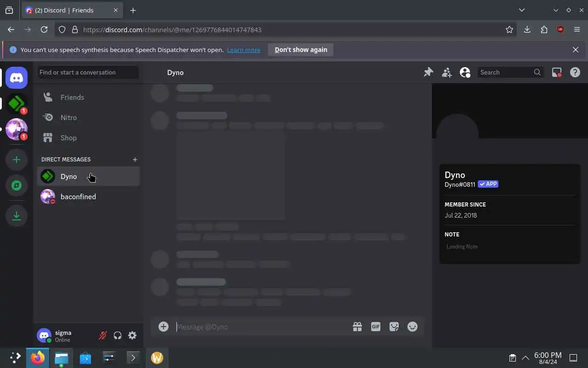Image resolution: width=588 pixels, height=368 pixels.
Task: Show desktop button at taskbar end
Action: click(x=573, y=357)
